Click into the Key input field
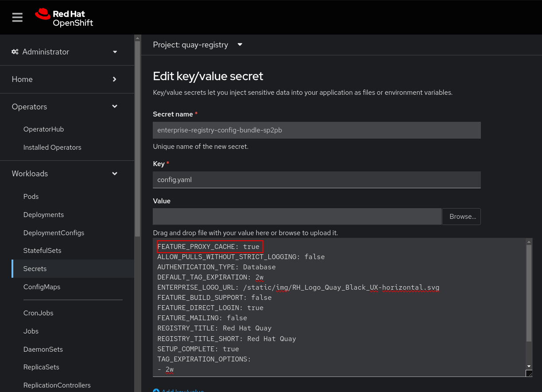 click(x=317, y=180)
